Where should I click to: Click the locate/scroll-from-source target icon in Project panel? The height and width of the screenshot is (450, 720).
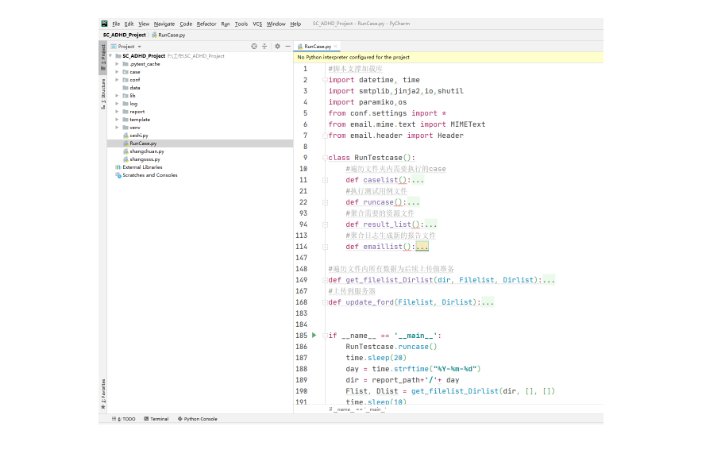point(253,46)
